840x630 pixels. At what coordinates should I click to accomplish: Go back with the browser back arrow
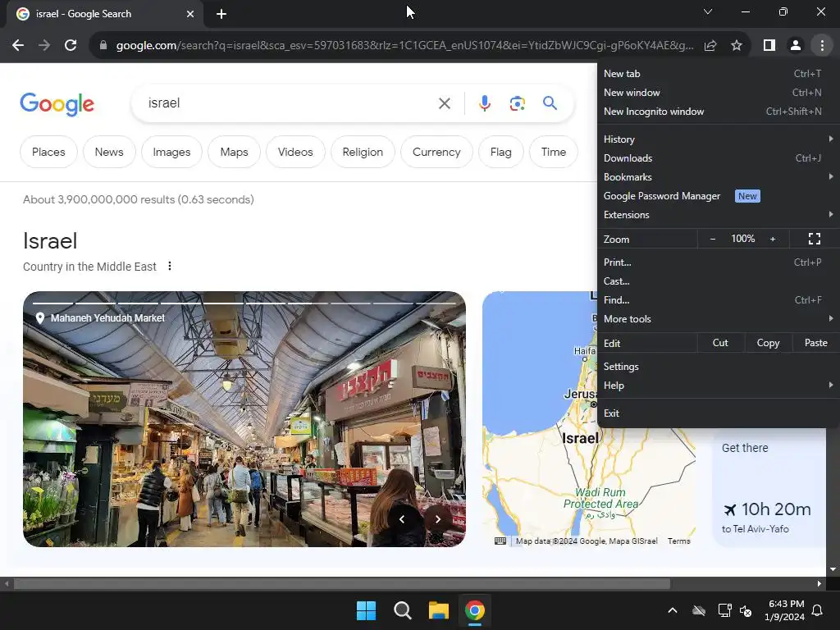coord(18,46)
